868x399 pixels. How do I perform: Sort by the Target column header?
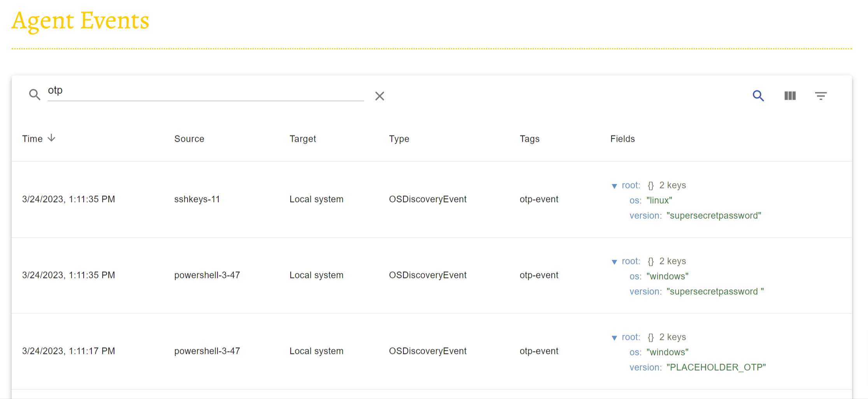[x=303, y=139]
